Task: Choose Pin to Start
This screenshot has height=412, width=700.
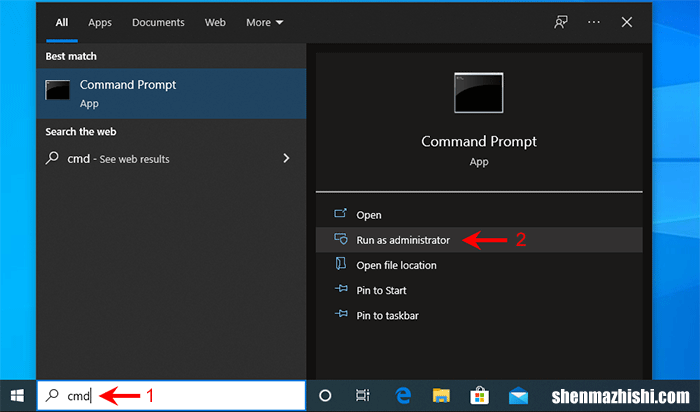Action: (x=479, y=290)
